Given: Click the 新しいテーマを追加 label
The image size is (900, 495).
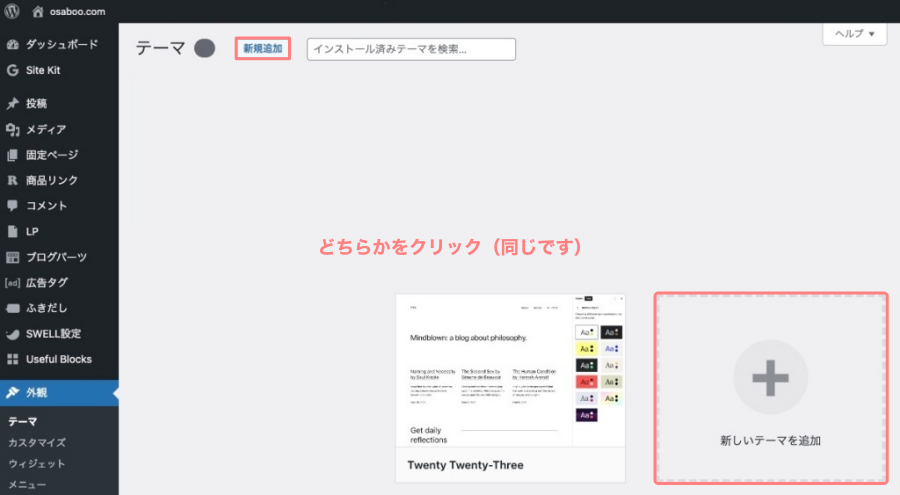Looking at the screenshot, I should tap(771, 440).
